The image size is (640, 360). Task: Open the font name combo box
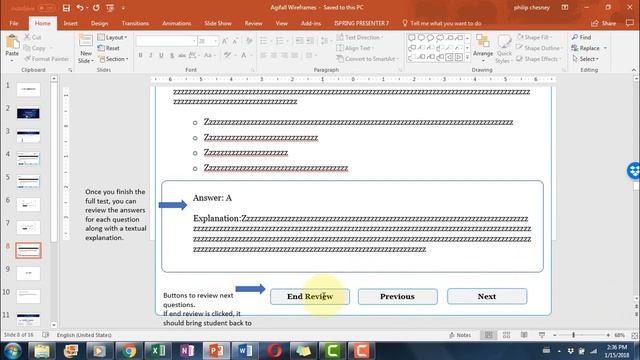166,41
